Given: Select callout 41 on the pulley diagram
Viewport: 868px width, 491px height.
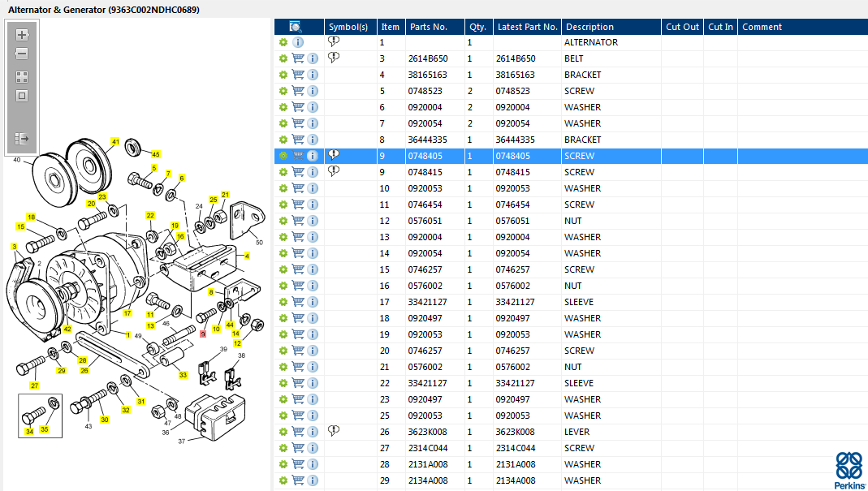Looking at the screenshot, I should (115, 142).
